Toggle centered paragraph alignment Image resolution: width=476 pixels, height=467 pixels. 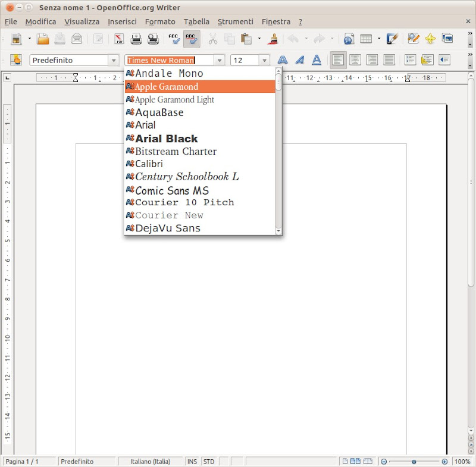(355, 60)
